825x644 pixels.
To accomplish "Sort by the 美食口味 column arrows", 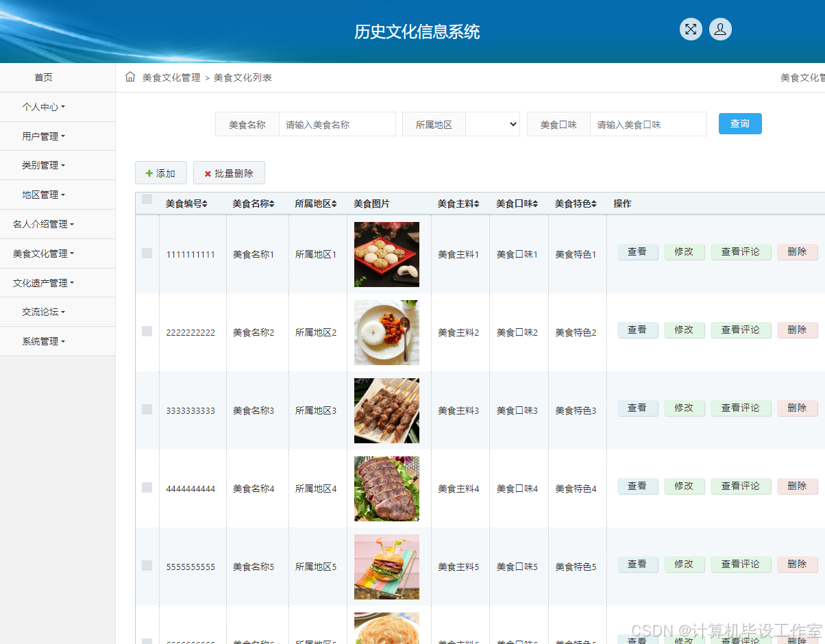I will [535, 204].
